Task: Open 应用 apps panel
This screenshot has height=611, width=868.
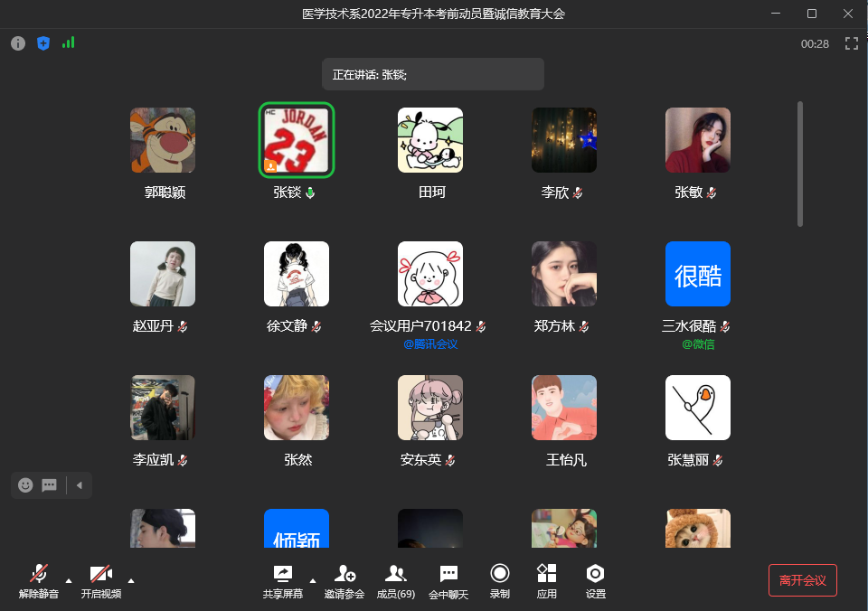Action: pyautogui.click(x=546, y=580)
